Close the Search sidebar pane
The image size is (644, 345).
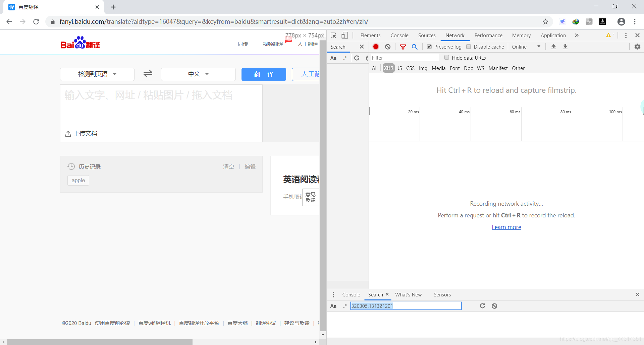point(362,47)
